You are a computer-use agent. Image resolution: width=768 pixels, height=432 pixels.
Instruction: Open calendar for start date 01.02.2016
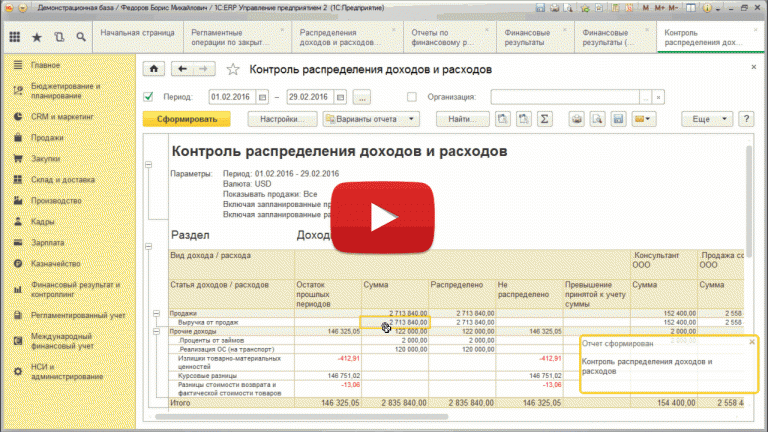pos(263,97)
